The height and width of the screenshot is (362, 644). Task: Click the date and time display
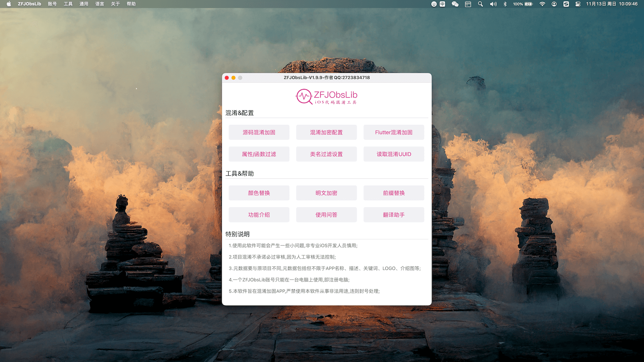click(611, 4)
